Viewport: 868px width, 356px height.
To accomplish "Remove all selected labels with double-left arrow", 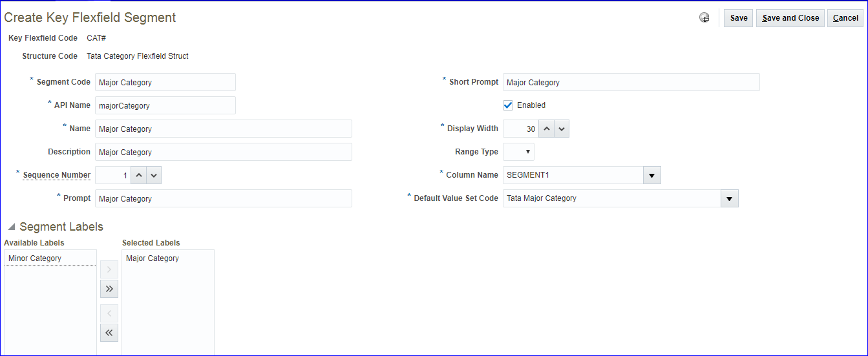I will click(109, 333).
